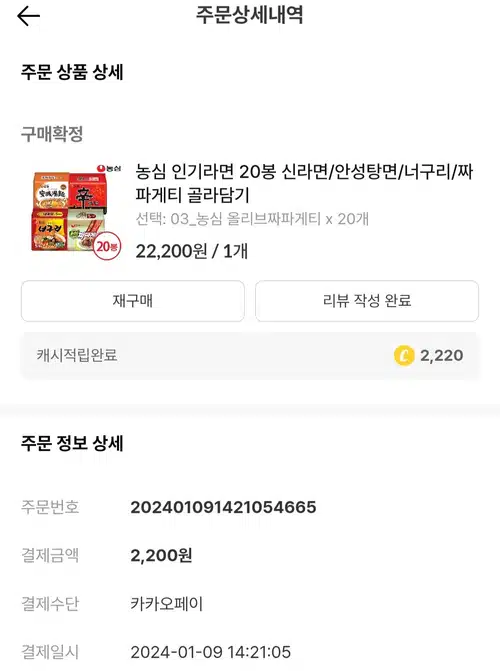Image resolution: width=500 pixels, height=671 pixels.
Task: Tap the 2,200원 payment amount
Action: (x=161, y=555)
